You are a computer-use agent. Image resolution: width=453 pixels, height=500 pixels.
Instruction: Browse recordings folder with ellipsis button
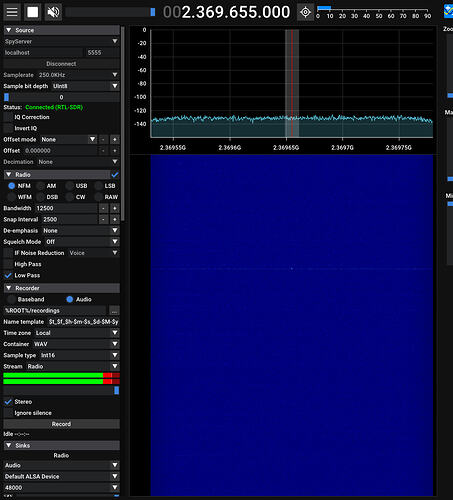click(x=114, y=311)
